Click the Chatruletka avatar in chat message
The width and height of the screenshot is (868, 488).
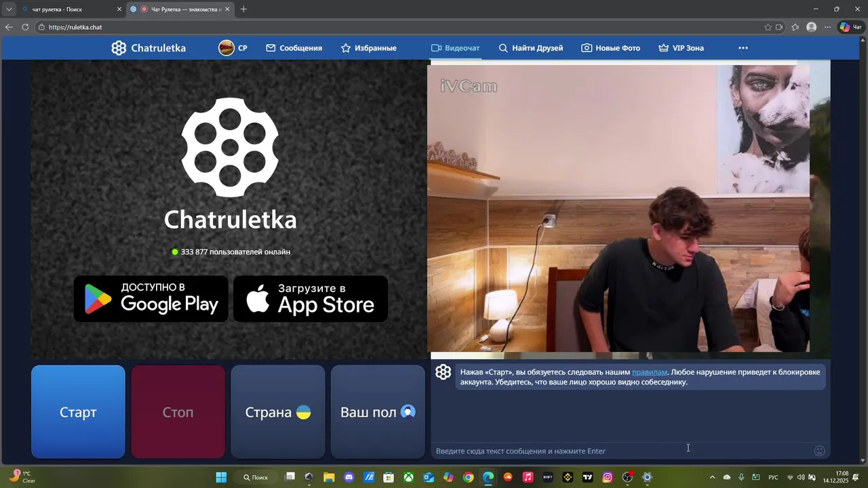pos(443,372)
